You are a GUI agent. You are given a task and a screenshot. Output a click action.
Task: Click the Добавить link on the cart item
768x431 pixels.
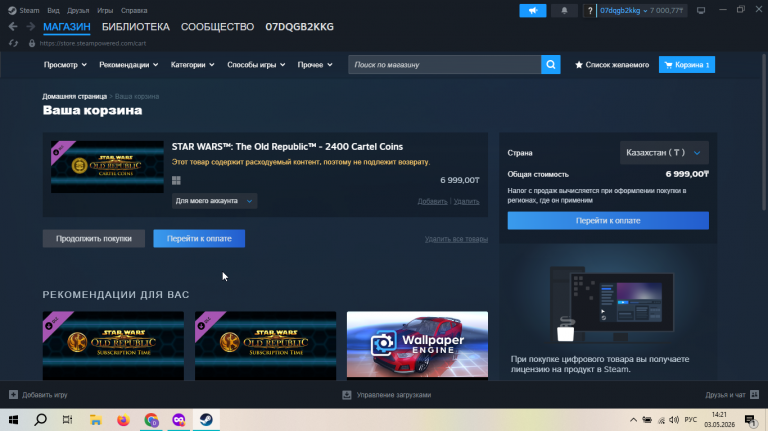[432, 201]
